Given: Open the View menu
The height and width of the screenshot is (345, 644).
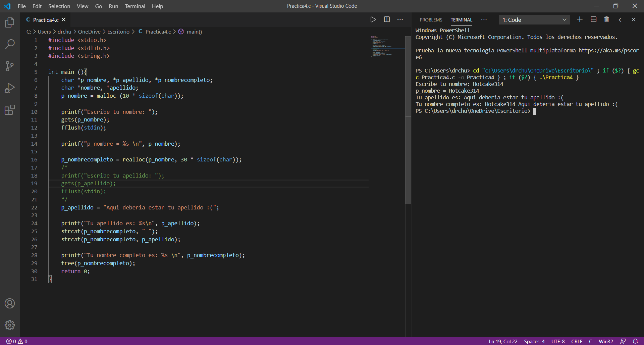Looking at the screenshot, I should click(x=83, y=6).
